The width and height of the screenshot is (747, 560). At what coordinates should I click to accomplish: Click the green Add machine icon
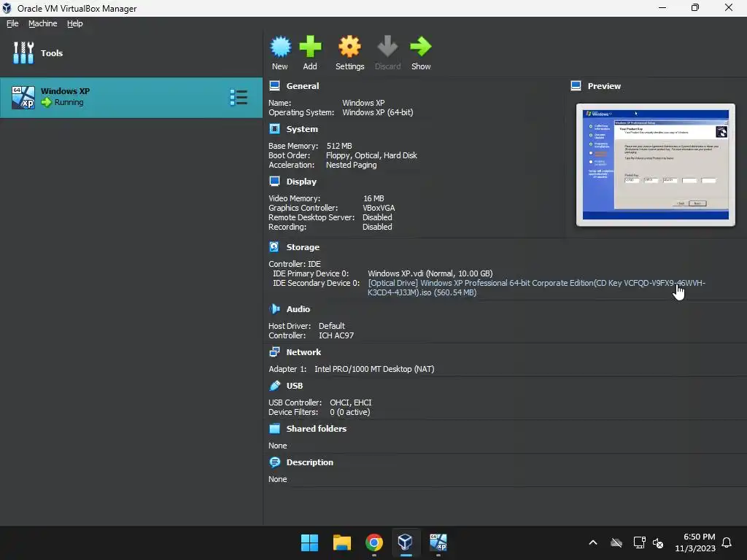[x=310, y=47]
